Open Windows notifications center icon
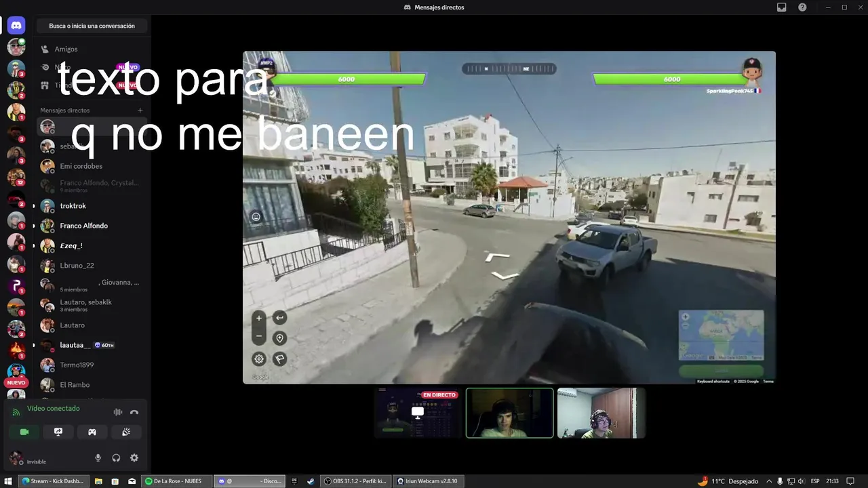Image resolution: width=868 pixels, height=488 pixels. point(850,481)
